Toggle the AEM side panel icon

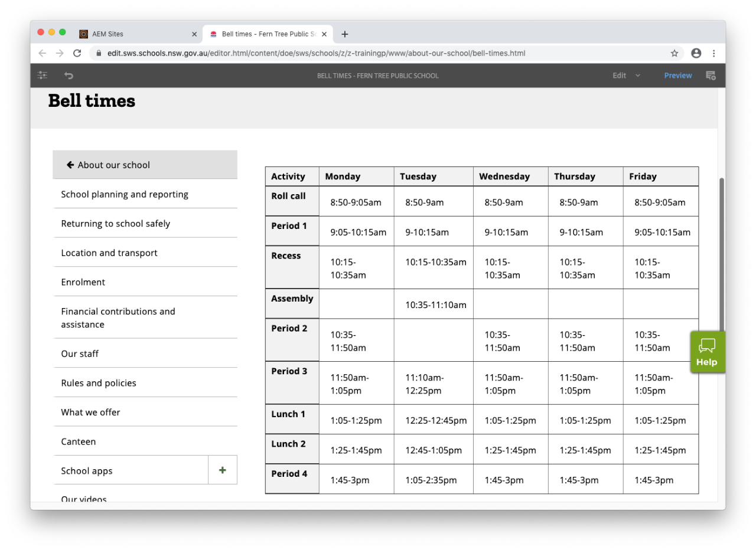pyautogui.click(x=43, y=76)
